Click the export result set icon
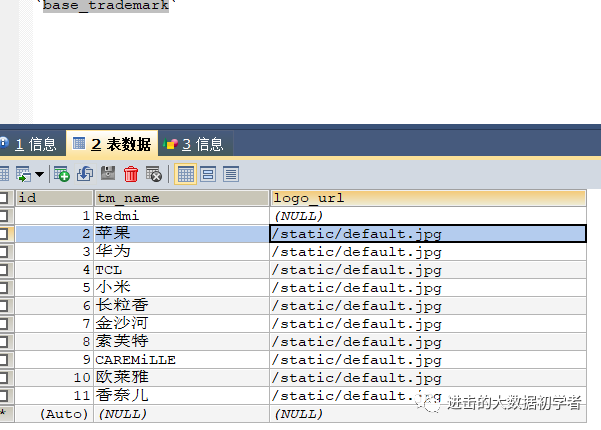Viewport: 601px width, 430px height. [x=23, y=174]
